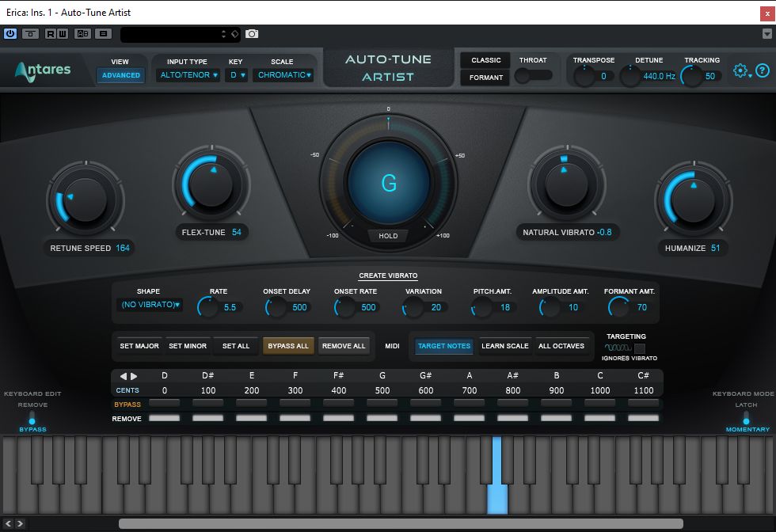Switch the View to Advanced

click(120, 75)
